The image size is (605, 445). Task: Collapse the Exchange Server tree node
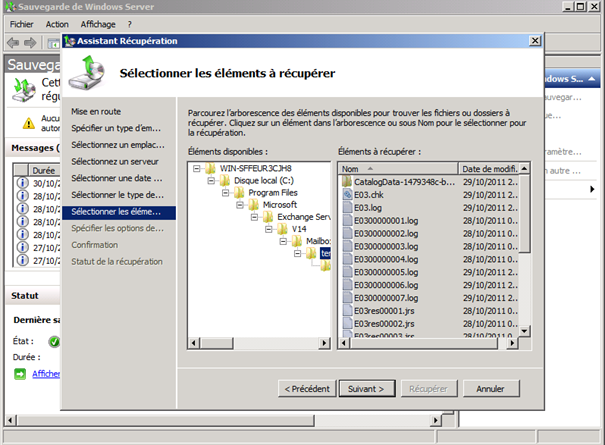(254, 217)
